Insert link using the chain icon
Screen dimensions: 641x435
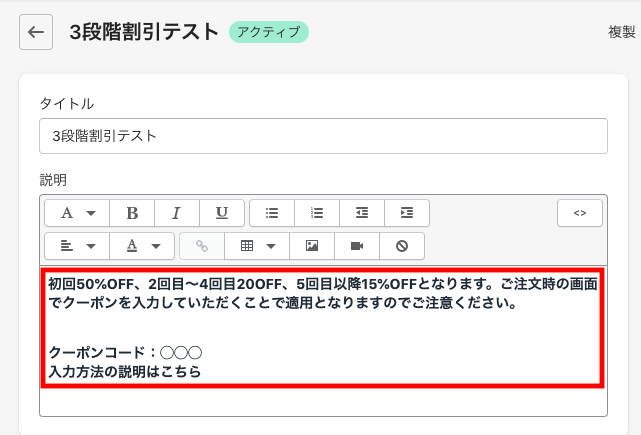click(x=202, y=246)
